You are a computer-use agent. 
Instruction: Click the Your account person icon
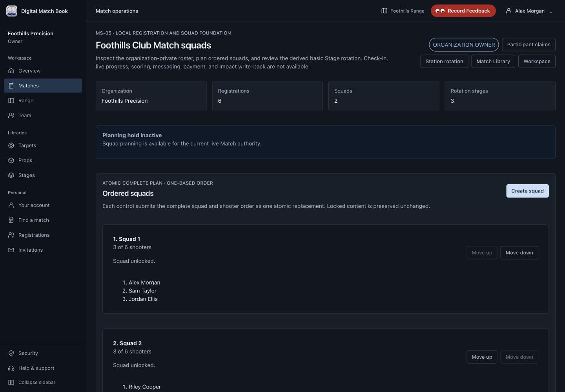coord(11,205)
